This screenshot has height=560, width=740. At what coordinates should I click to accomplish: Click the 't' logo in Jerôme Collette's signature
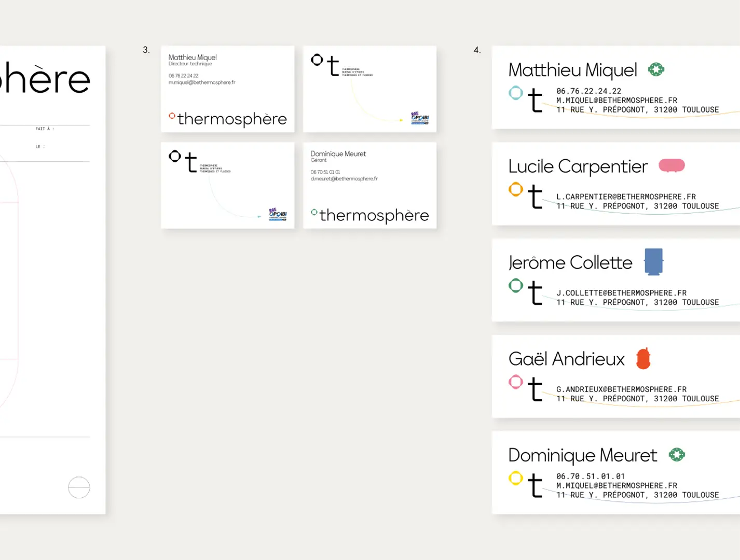535,293
